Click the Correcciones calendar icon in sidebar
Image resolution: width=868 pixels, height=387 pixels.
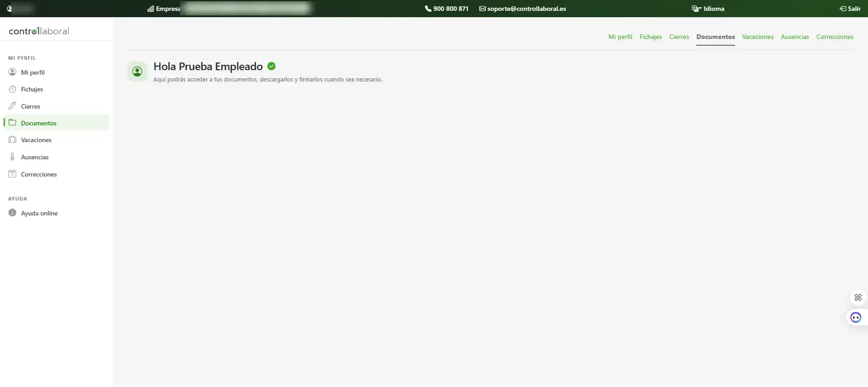coord(12,174)
